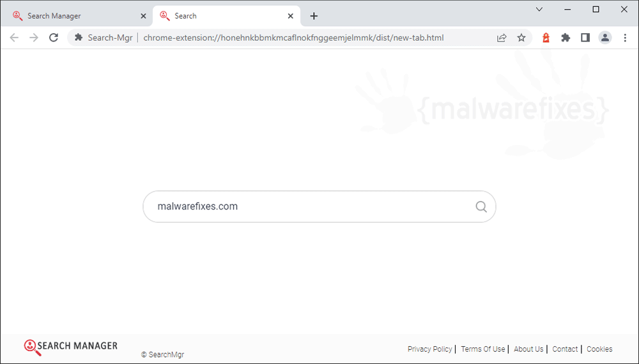Expand the tab search chevron
This screenshot has height=364, width=639.
tap(539, 10)
